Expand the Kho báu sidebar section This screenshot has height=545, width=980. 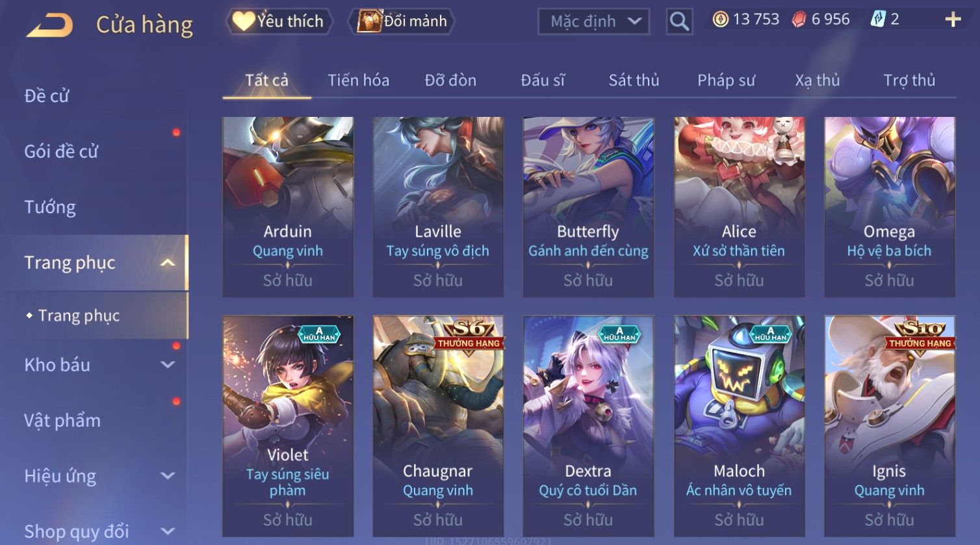click(x=168, y=365)
